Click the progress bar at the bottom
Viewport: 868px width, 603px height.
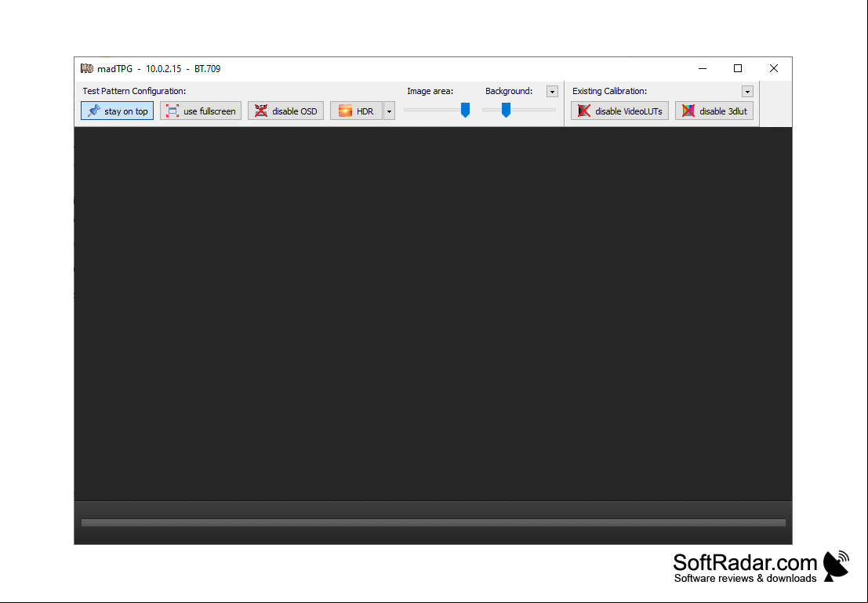(434, 523)
